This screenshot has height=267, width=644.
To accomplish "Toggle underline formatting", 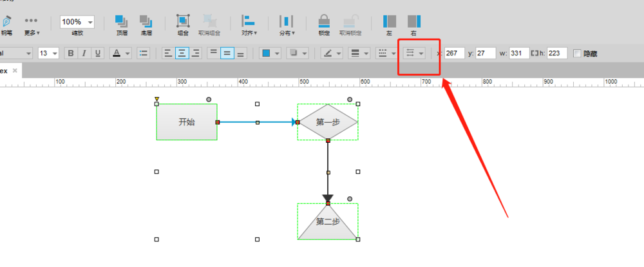I will (x=97, y=53).
